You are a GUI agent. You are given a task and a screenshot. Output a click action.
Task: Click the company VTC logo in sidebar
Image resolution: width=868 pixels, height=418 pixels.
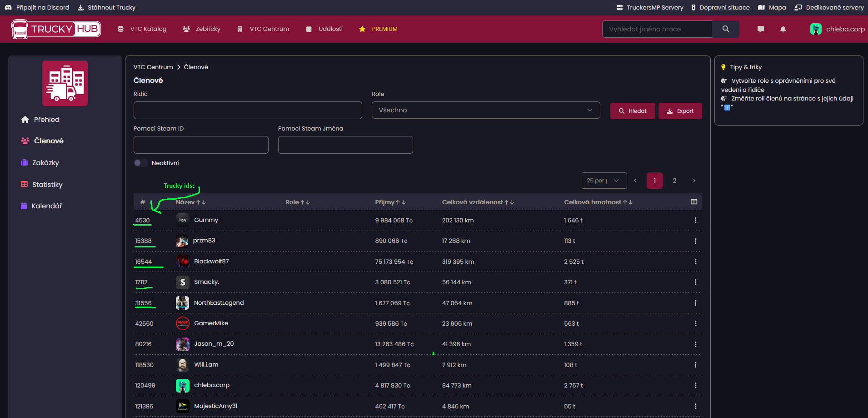point(65,83)
